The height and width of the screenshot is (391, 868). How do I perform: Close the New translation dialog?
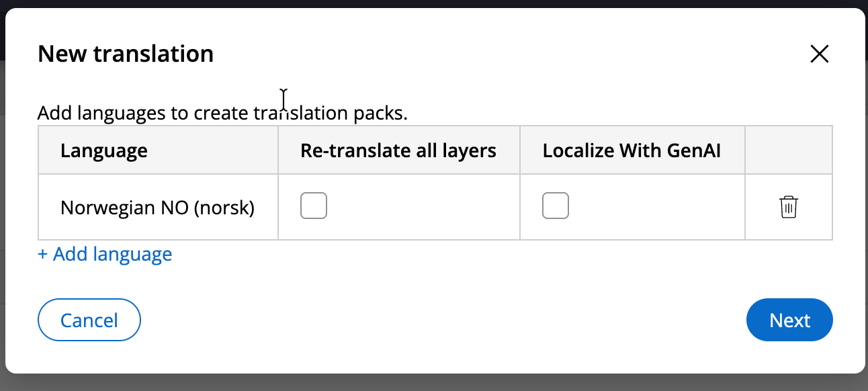819,54
